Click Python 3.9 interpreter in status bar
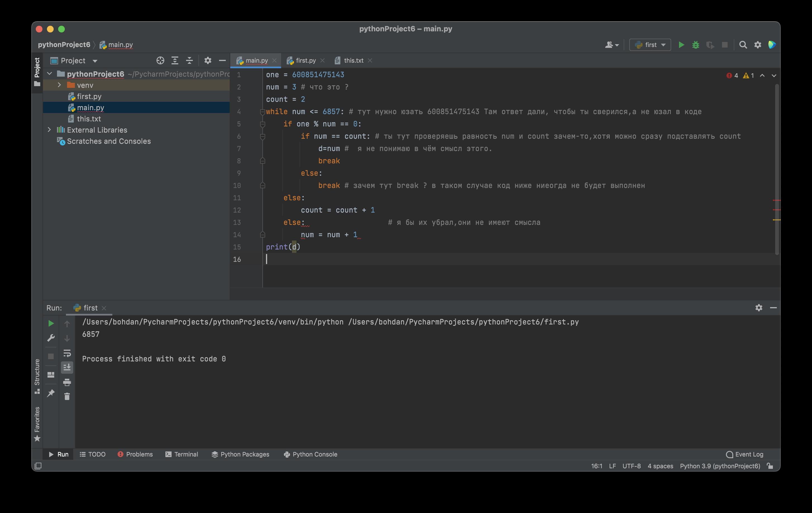The image size is (812, 513). [720, 466]
